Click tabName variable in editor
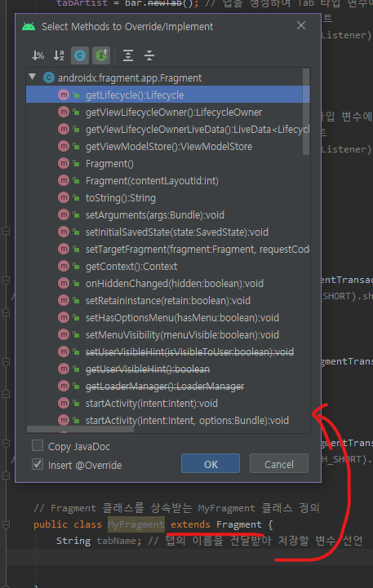This screenshot has width=373, height=588. (118, 541)
